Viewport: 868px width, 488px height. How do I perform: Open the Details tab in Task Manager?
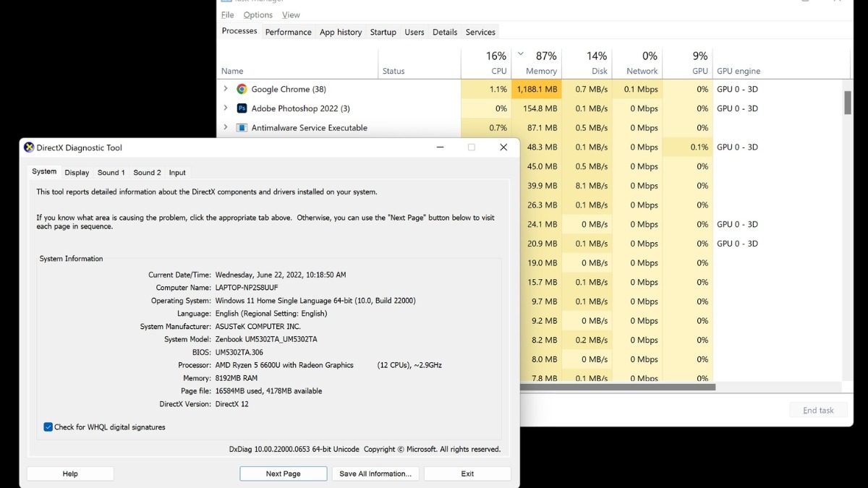pyautogui.click(x=445, y=32)
